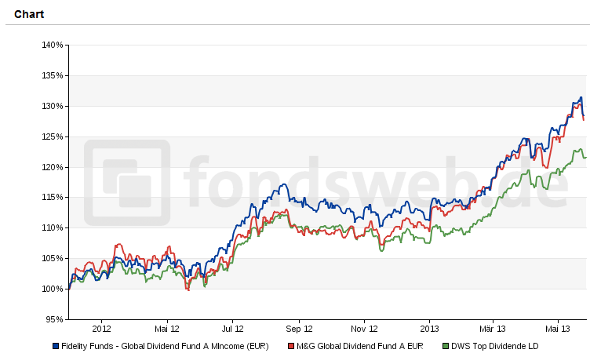Click the green DWS legend swatch
Image resolution: width=590 pixels, height=364 pixels.
[x=445, y=346]
